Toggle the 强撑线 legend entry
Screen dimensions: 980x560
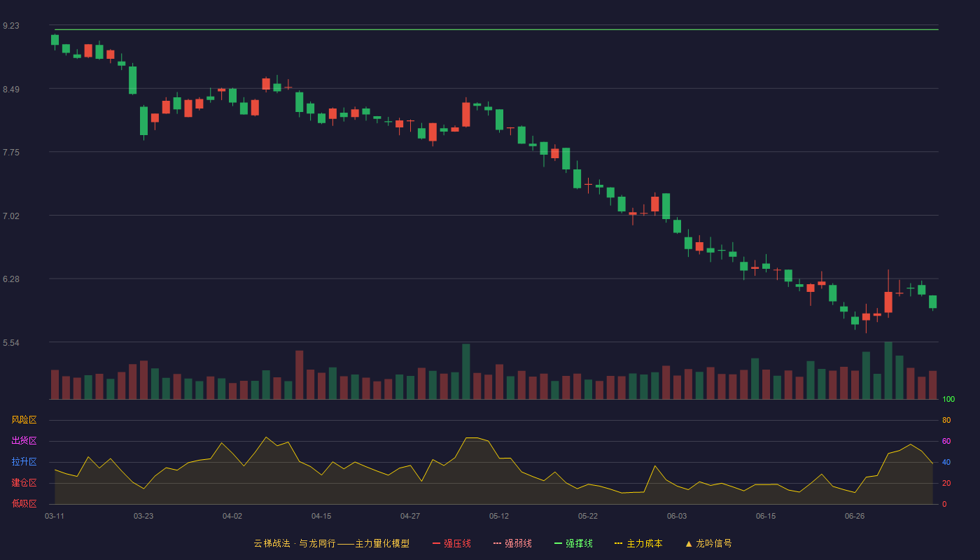click(573, 543)
